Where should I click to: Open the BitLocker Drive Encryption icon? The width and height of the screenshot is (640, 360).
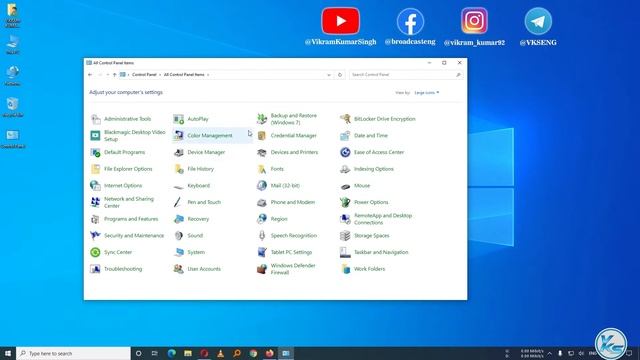tap(345, 119)
